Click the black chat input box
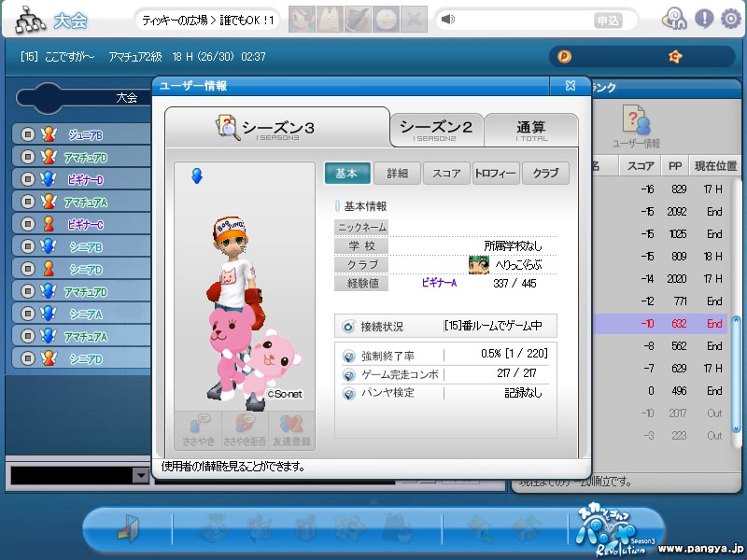 pos(71,475)
